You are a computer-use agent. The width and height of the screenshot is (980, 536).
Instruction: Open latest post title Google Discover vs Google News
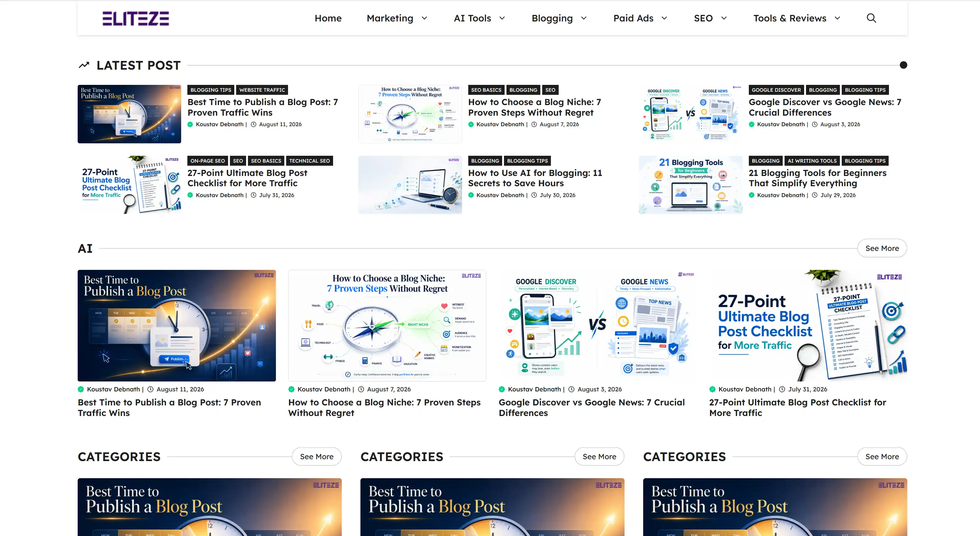pyautogui.click(x=825, y=107)
